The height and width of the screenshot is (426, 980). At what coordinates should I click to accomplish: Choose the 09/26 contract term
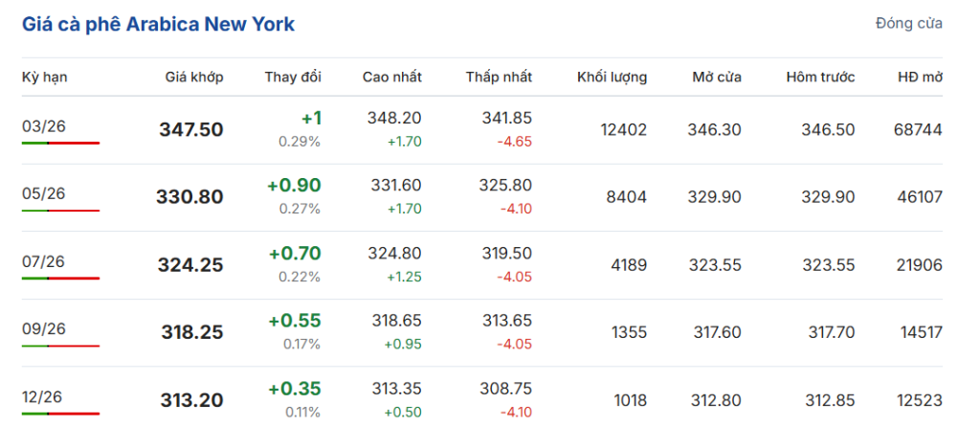[44, 328]
